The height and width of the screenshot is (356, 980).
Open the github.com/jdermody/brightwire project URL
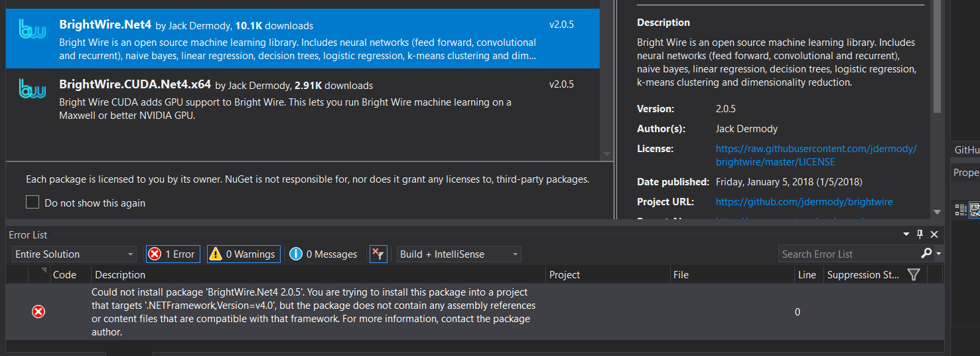(804, 202)
